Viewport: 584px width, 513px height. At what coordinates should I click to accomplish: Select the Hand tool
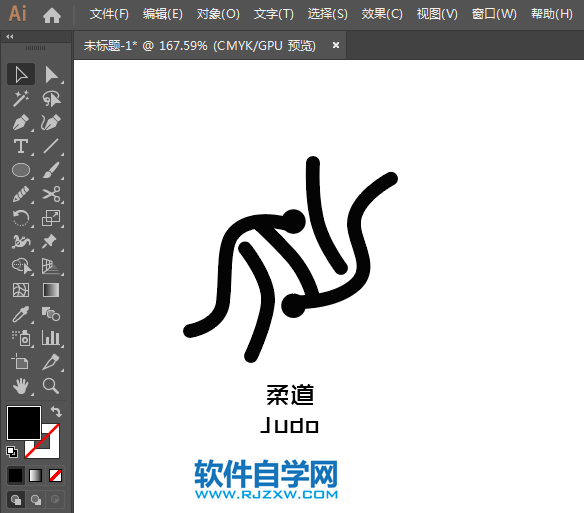coord(21,386)
